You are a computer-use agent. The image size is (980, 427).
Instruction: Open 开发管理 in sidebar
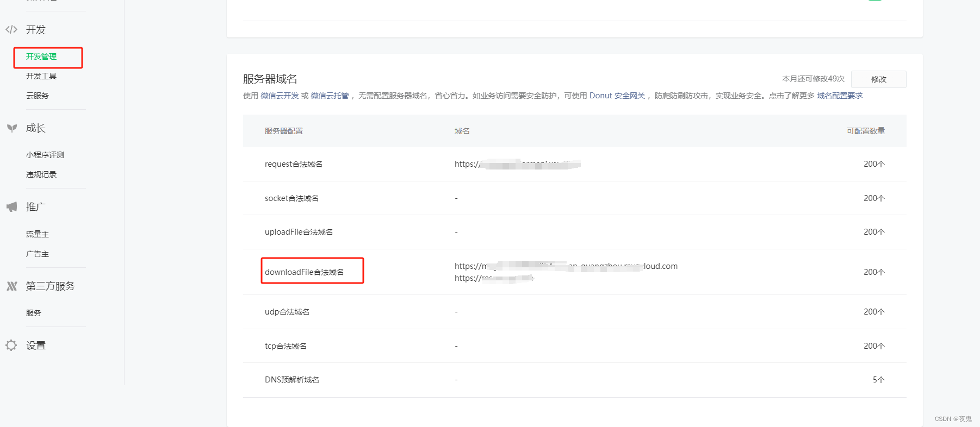41,56
